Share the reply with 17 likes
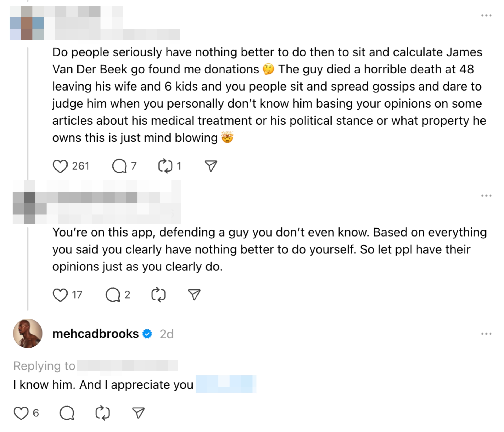 [x=194, y=295]
